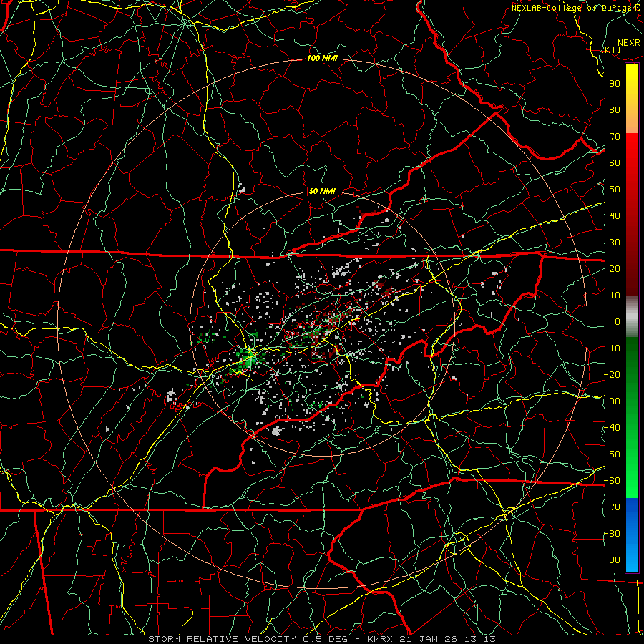Image resolution: width=644 pixels, height=644 pixels.
Task: Click the 50 NMI range ring label
Action: (321, 191)
